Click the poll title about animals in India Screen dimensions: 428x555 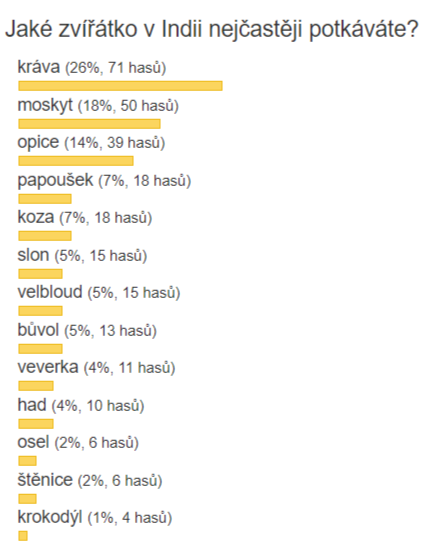[x=212, y=29]
